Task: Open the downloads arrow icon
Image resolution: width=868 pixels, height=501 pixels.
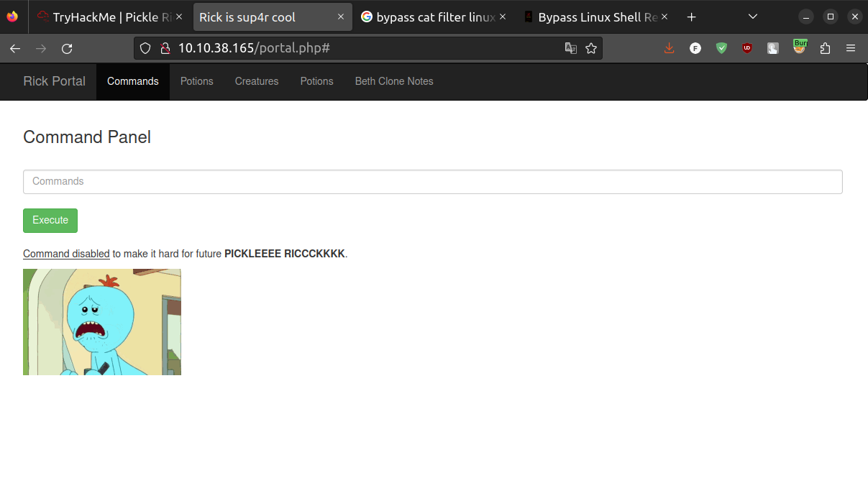Action: [670, 48]
